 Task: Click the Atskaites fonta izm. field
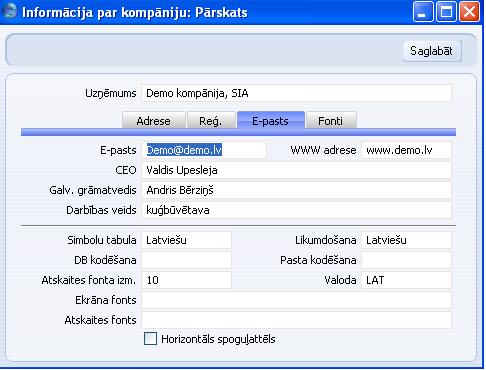pos(186,280)
